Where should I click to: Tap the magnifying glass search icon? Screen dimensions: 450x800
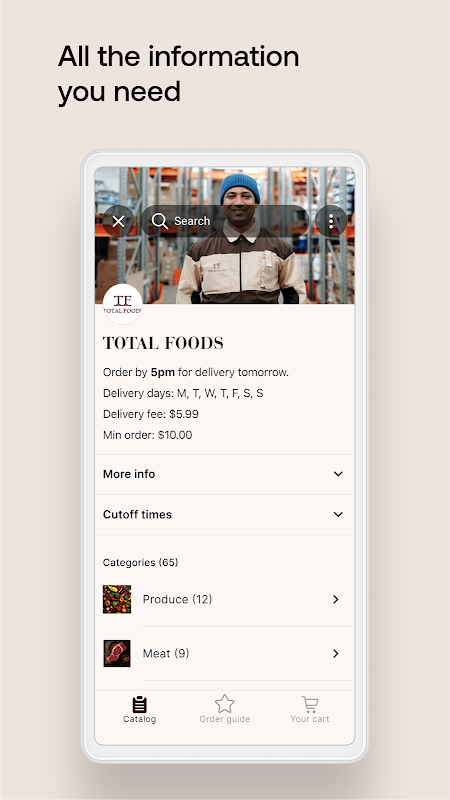tap(160, 221)
